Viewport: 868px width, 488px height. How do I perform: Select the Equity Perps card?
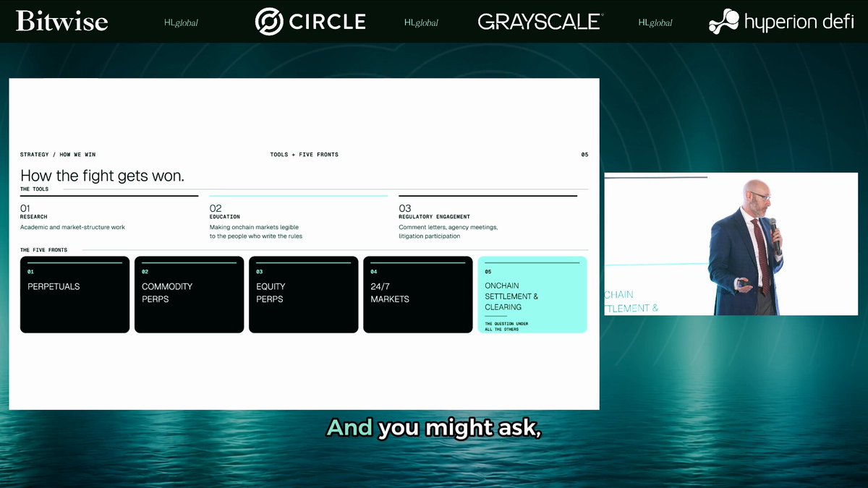click(303, 294)
